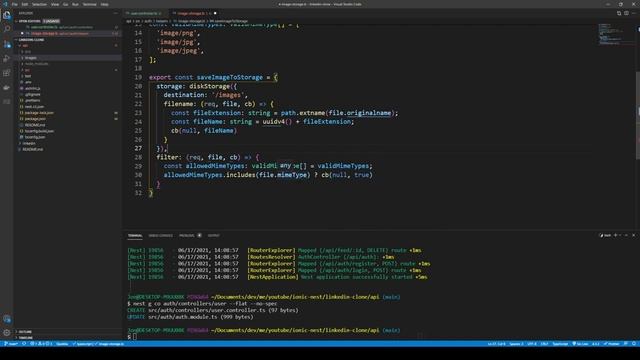Open the File menu
The height and width of the screenshot is (360, 640).
tap(15, 4)
